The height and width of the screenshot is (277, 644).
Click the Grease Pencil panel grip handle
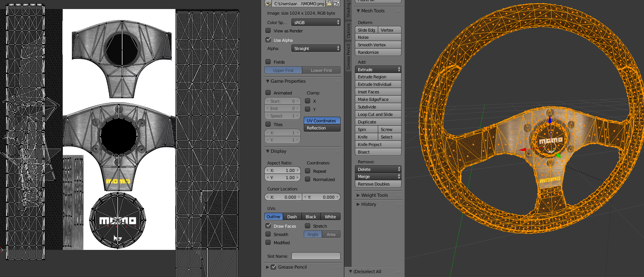tap(338, 268)
